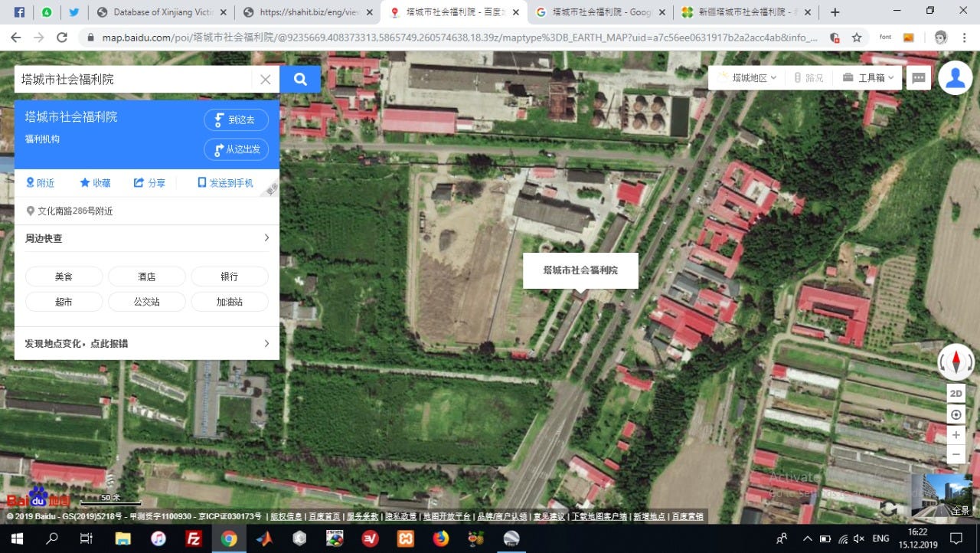Open MATLAB from the taskbar
980x553 pixels.
[264, 538]
